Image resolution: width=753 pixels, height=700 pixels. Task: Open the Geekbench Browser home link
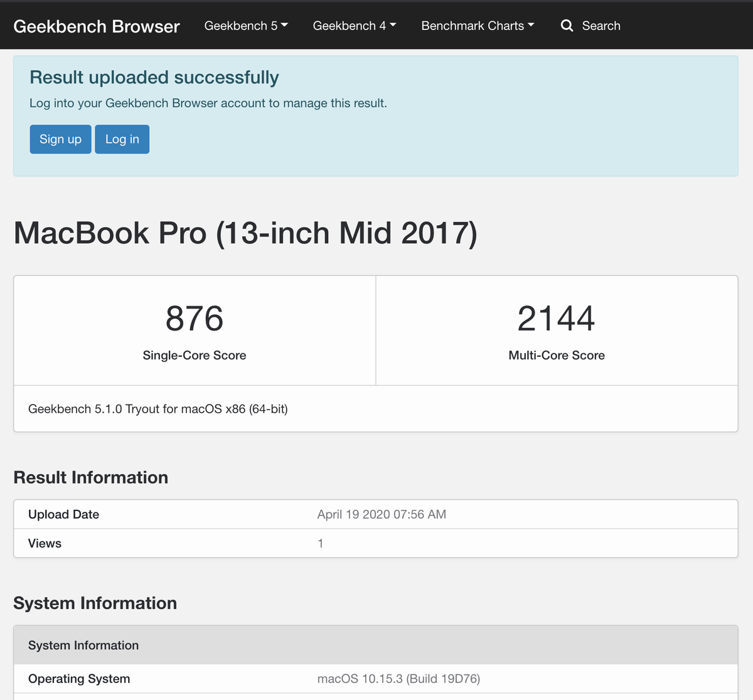96,26
